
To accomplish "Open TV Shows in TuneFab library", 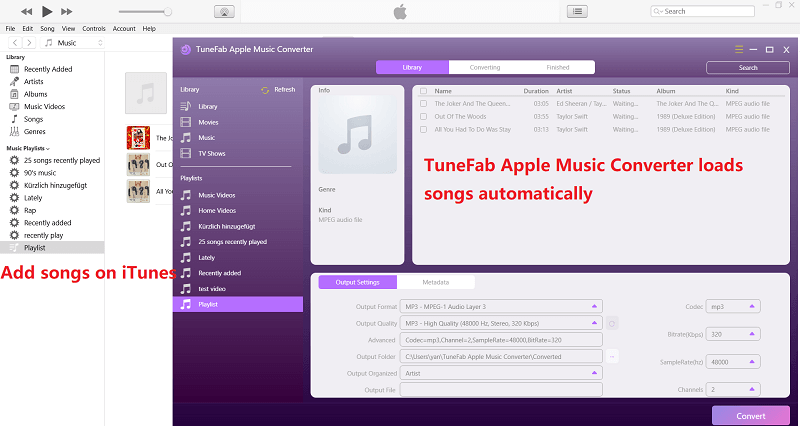I will point(211,153).
